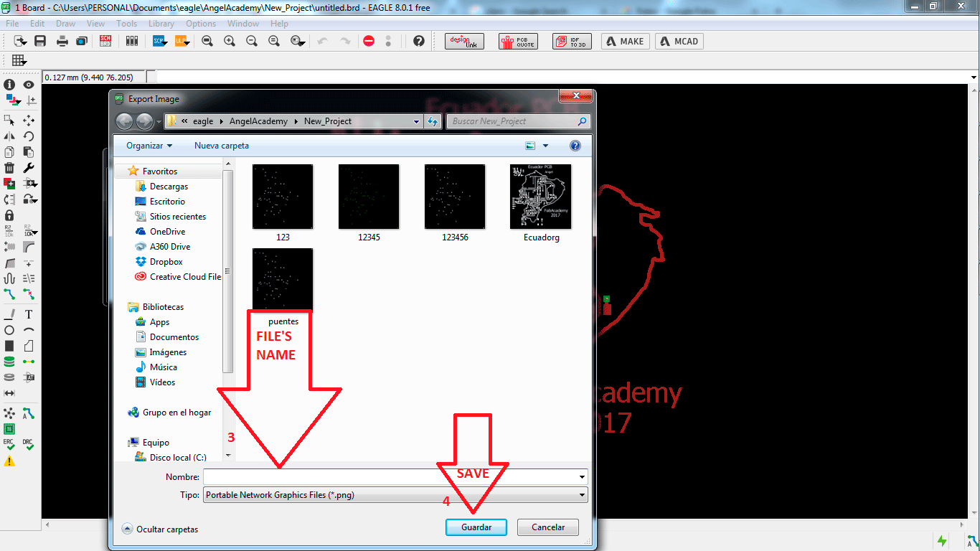Collapse folders with Ocultar carpetas

[161, 529]
